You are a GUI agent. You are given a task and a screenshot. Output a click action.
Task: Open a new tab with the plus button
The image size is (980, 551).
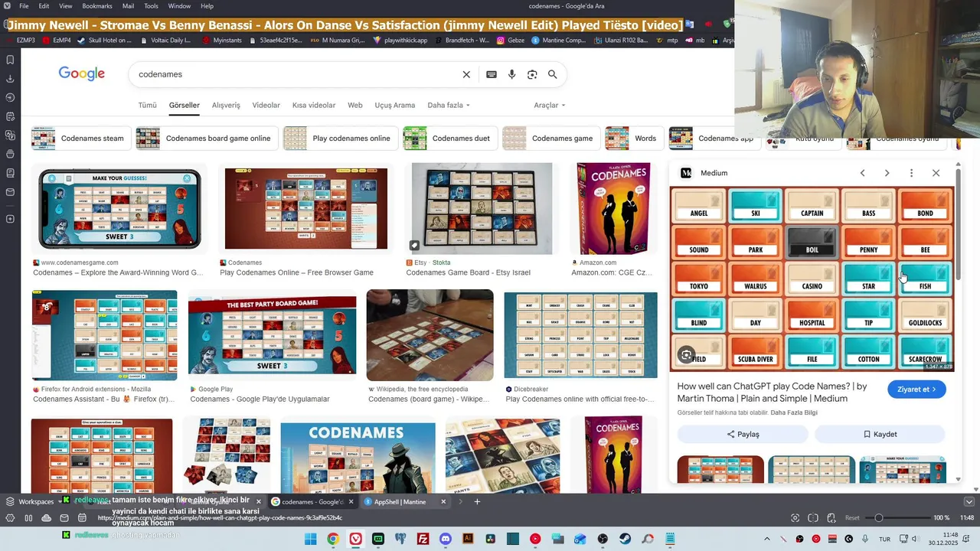[x=477, y=502]
